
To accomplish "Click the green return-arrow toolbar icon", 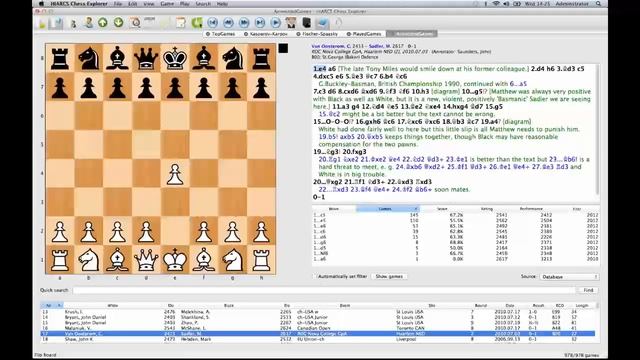I will (197, 22).
